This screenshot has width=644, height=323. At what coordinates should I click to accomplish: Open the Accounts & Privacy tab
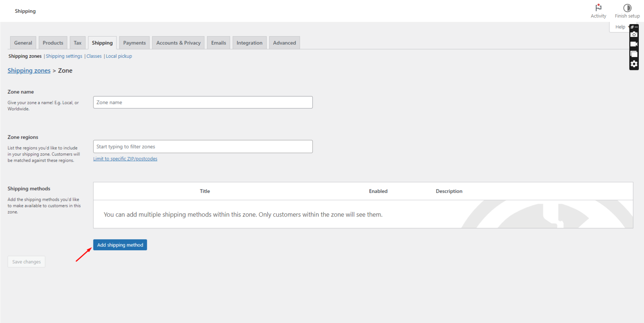click(178, 43)
